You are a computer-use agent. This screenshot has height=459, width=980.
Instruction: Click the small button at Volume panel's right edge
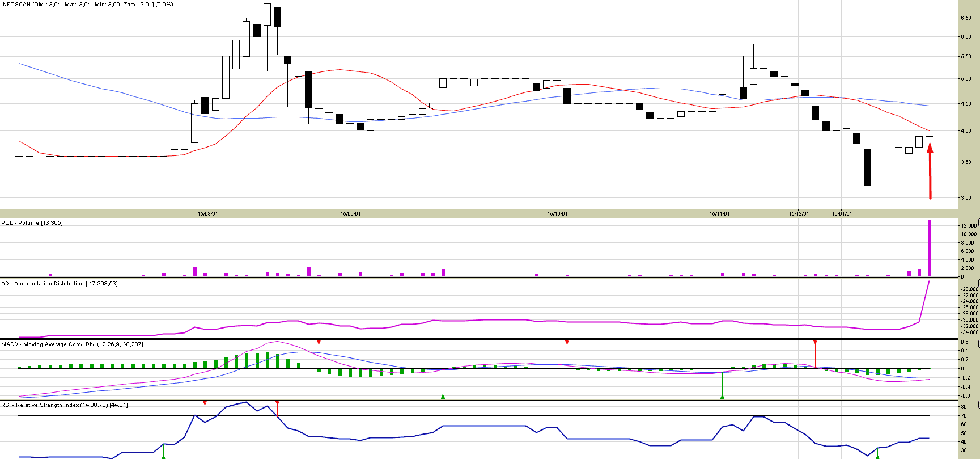click(978, 221)
